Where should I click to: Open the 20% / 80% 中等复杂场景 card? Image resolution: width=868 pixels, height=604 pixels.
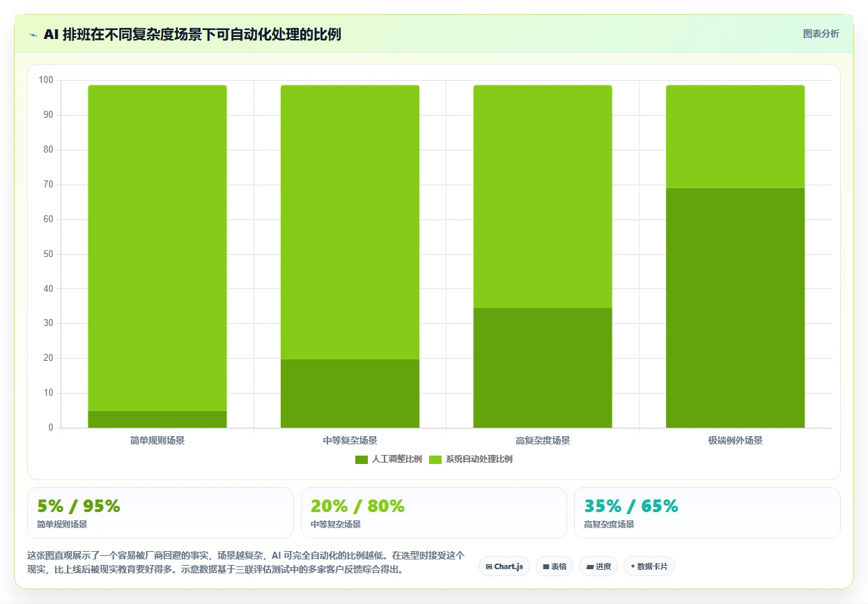(x=434, y=513)
